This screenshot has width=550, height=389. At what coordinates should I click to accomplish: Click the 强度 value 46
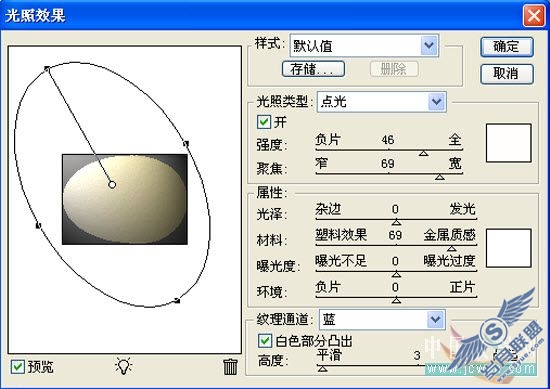[388, 140]
